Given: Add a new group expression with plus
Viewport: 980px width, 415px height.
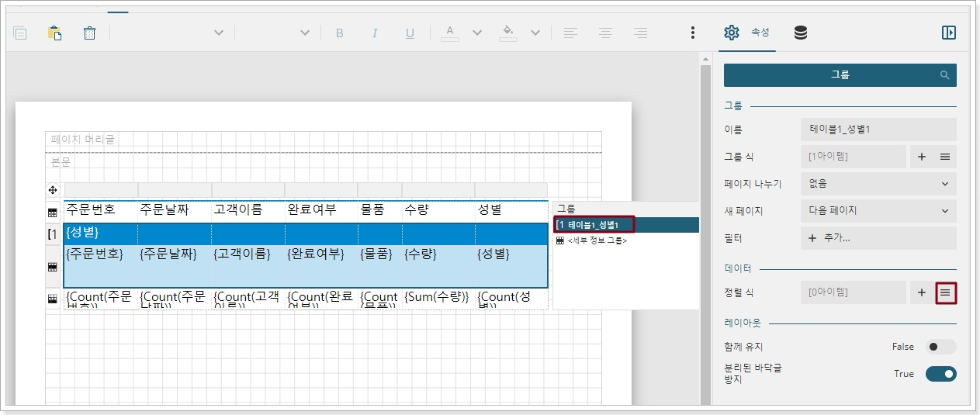Looking at the screenshot, I should click(x=922, y=157).
